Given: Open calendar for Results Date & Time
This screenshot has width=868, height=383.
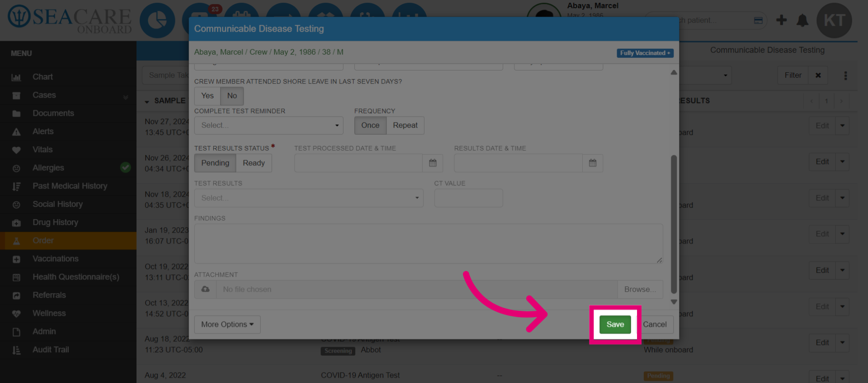Looking at the screenshot, I should coord(593,163).
